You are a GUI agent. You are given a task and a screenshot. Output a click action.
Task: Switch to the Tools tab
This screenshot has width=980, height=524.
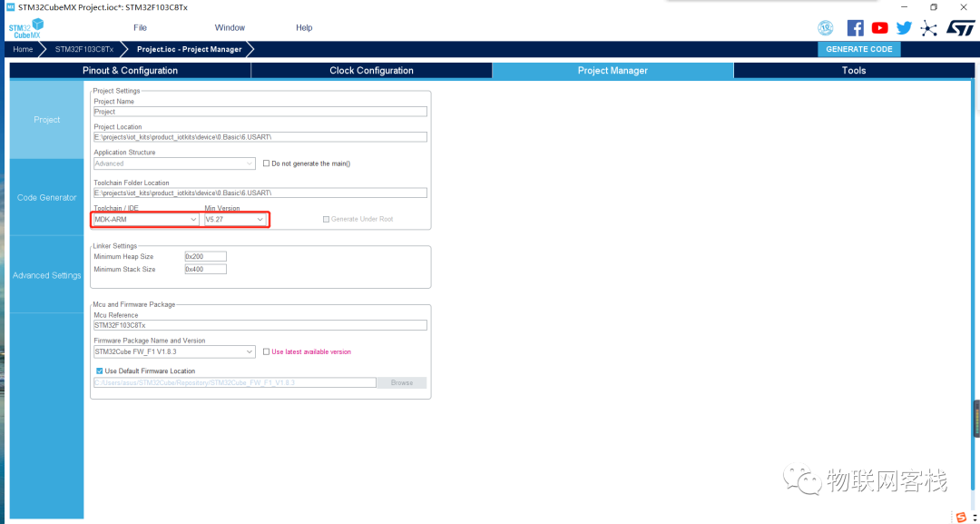[854, 71]
